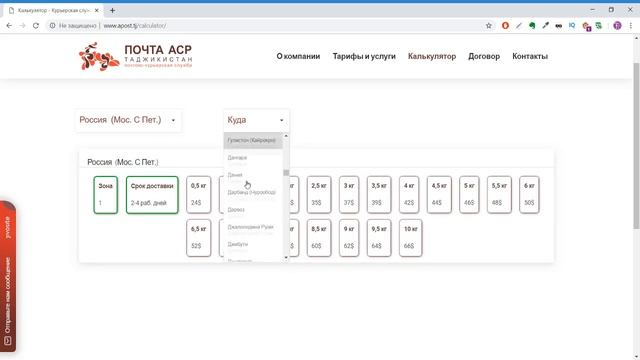This screenshot has height=360, width=640.
Task: Select the 5 кг 46$ tariff card
Action: 469,195
